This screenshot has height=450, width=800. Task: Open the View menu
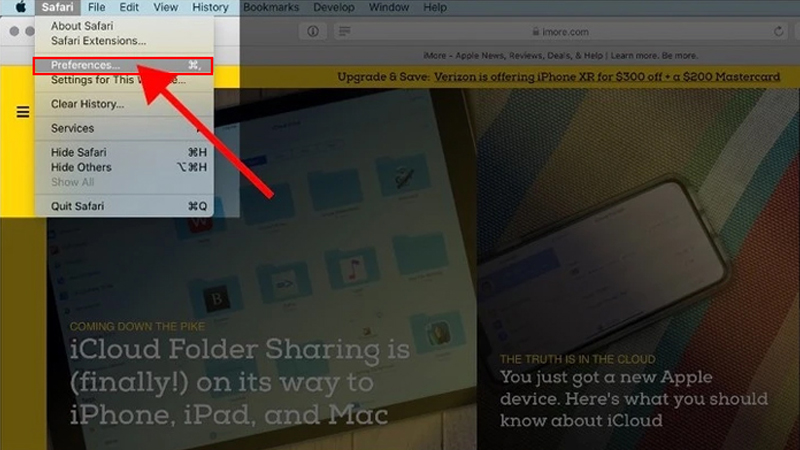166,7
